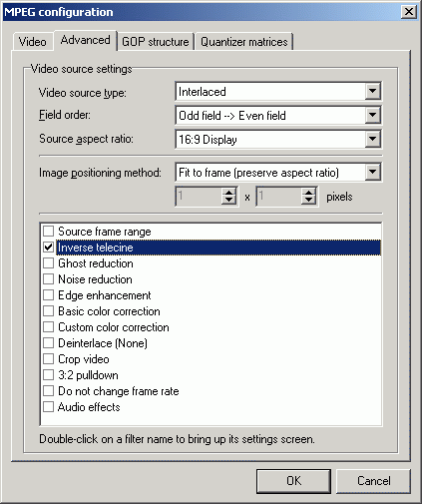Select the Quantizer matrices tab
Screen dimensions: 422x504
(x=243, y=42)
